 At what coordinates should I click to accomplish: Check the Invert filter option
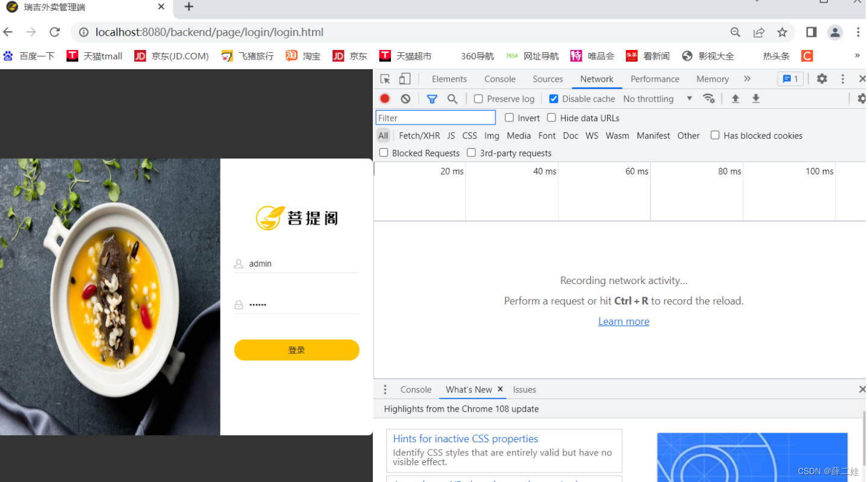(510, 117)
